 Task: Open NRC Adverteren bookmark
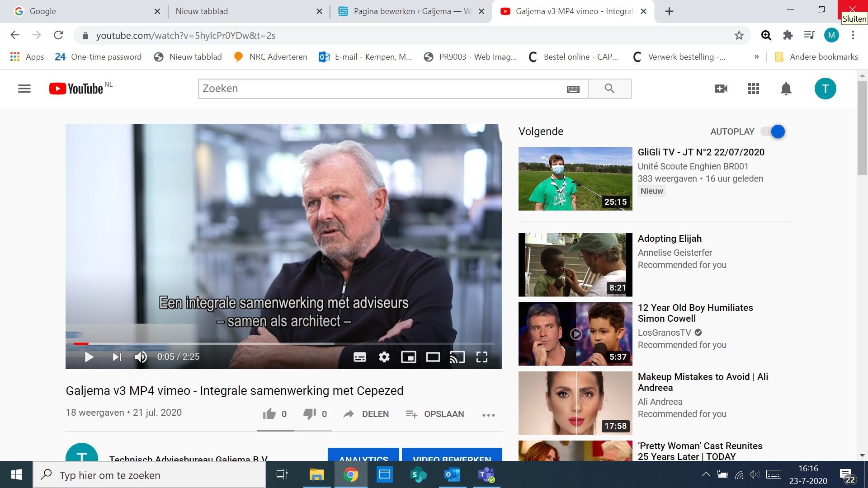270,57
